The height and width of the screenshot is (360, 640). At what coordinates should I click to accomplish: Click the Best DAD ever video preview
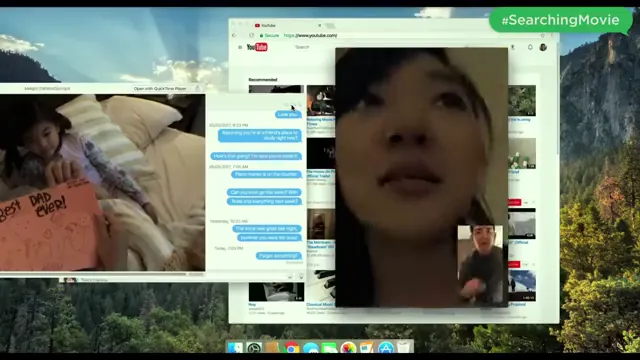(102, 182)
